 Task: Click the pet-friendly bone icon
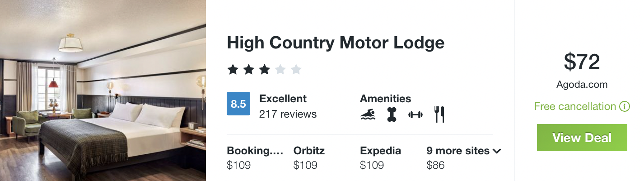pos(391,115)
